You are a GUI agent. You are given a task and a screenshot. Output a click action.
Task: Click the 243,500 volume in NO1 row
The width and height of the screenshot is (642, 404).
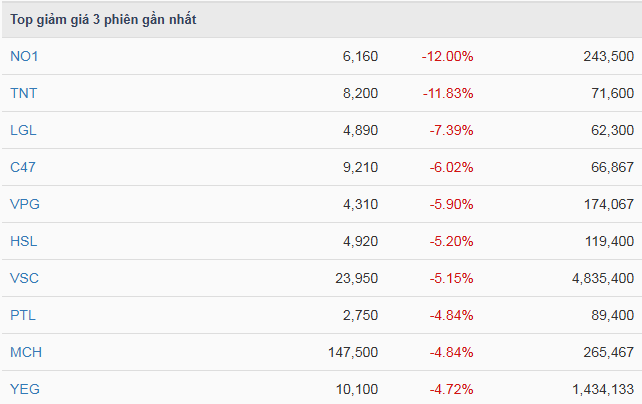point(606,56)
